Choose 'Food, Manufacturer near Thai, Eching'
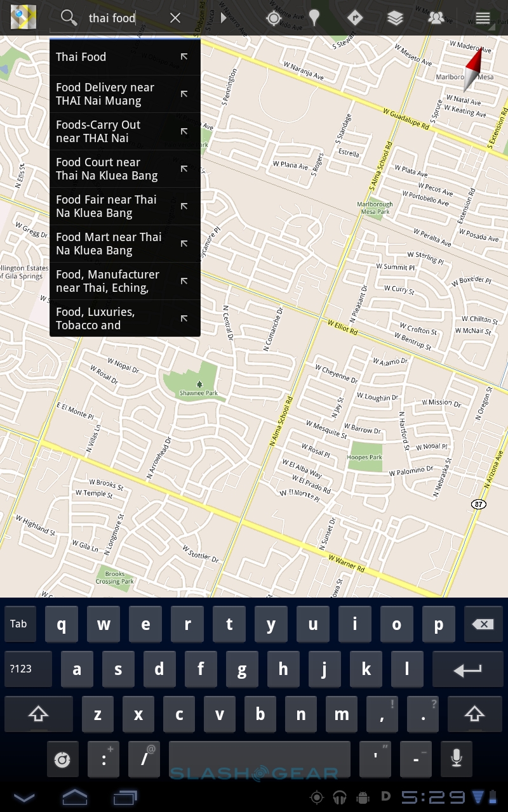508x812 pixels. (125, 281)
